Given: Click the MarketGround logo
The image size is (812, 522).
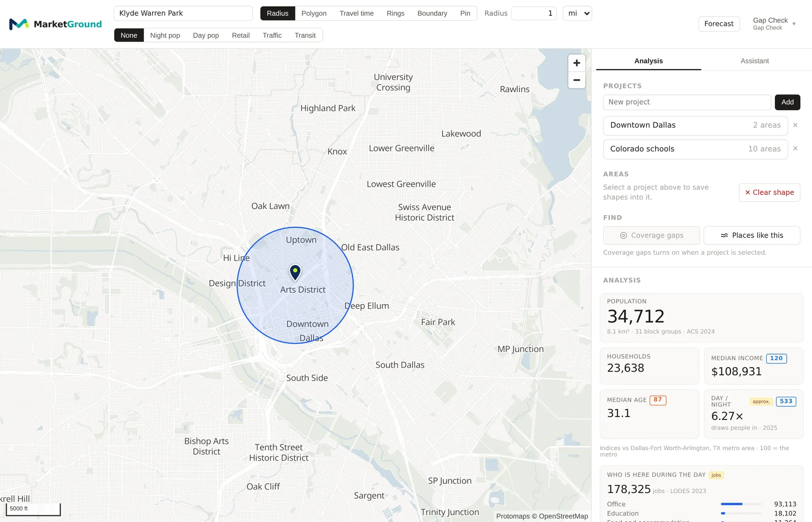Looking at the screenshot, I should [x=55, y=24].
